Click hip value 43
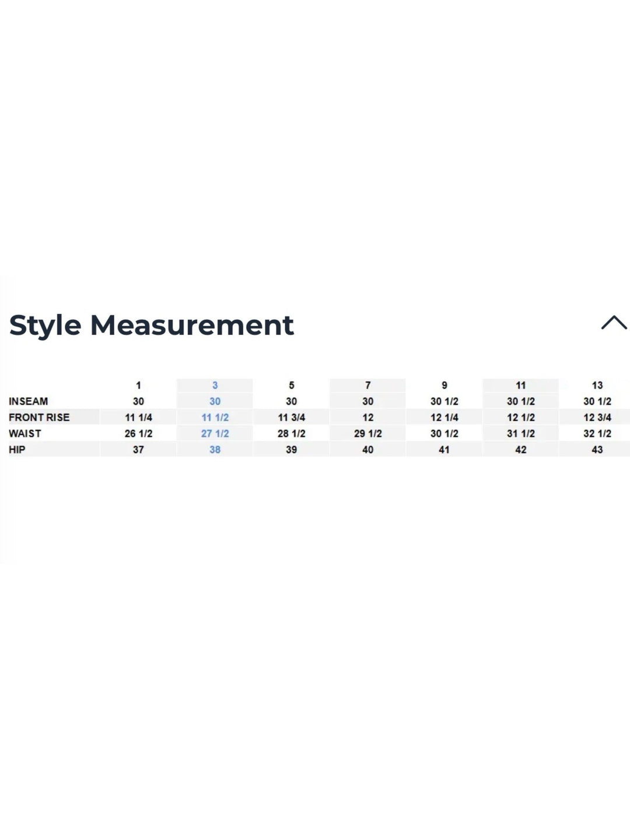630x840 pixels. pos(597,449)
